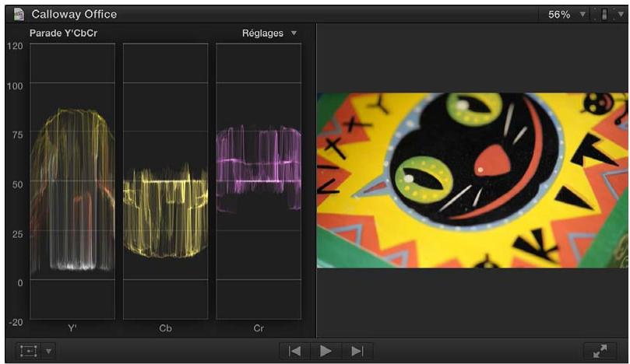Open the 56% zoom level dropdown

565,15
